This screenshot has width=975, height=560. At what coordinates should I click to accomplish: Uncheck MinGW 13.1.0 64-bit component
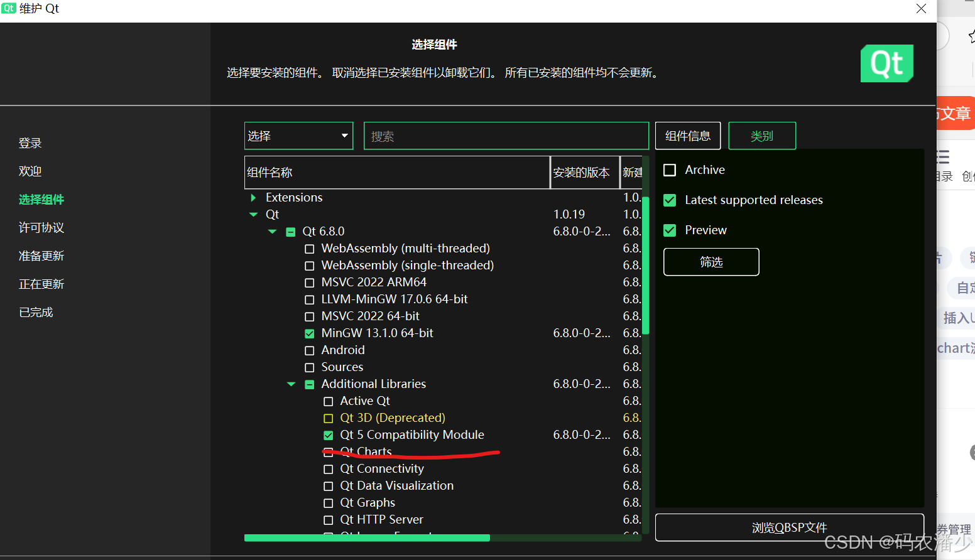point(309,334)
